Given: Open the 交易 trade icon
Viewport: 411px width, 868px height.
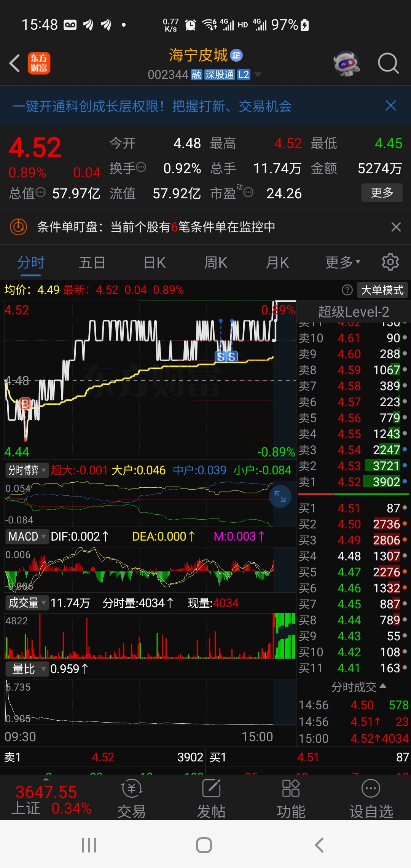Looking at the screenshot, I should click(131, 799).
